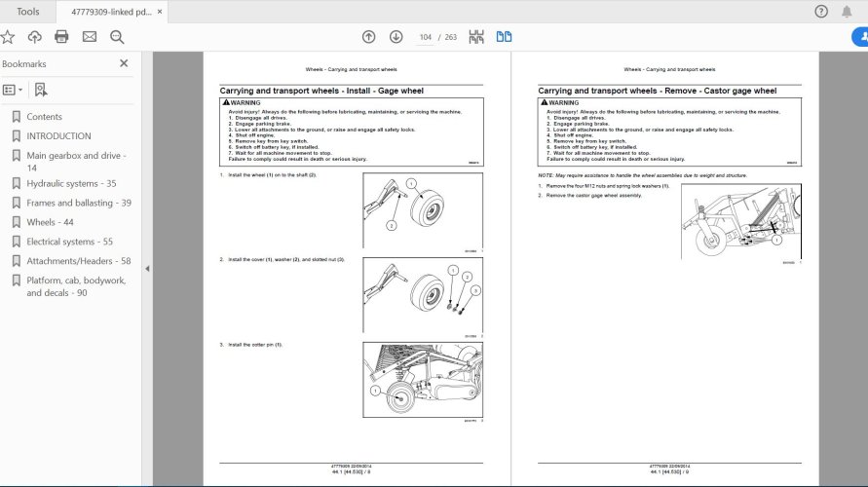Click the find bookmark icon
Image resolution: width=868 pixels, height=487 pixels.
click(41, 90)
